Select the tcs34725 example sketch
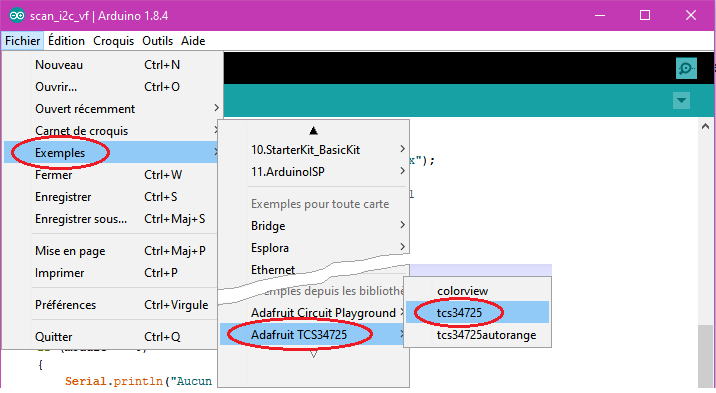 pos(477,313)
